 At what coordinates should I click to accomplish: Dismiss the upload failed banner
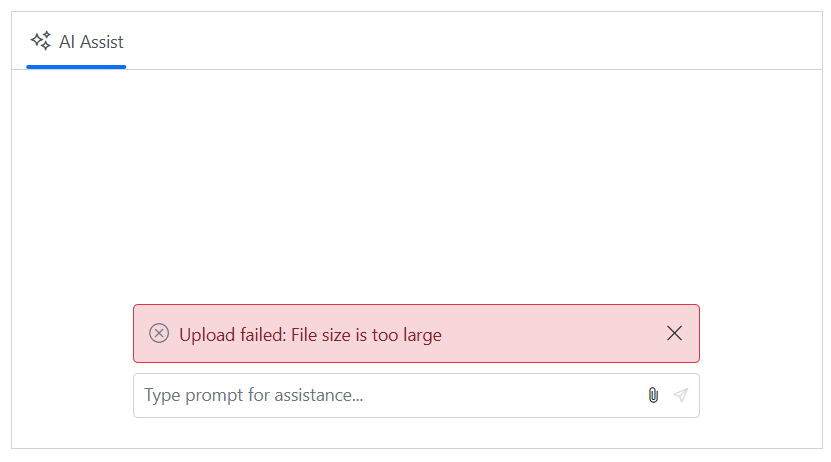(x=674, y=333)
